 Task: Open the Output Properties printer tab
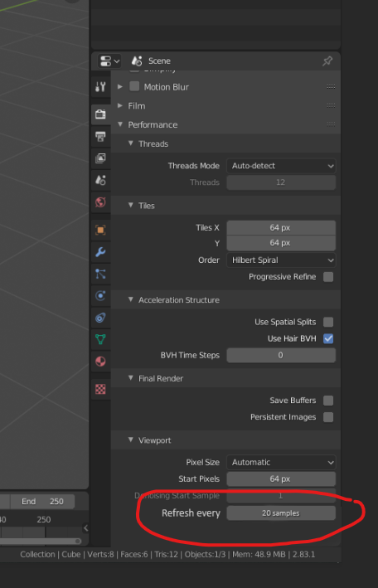[100, 136]
